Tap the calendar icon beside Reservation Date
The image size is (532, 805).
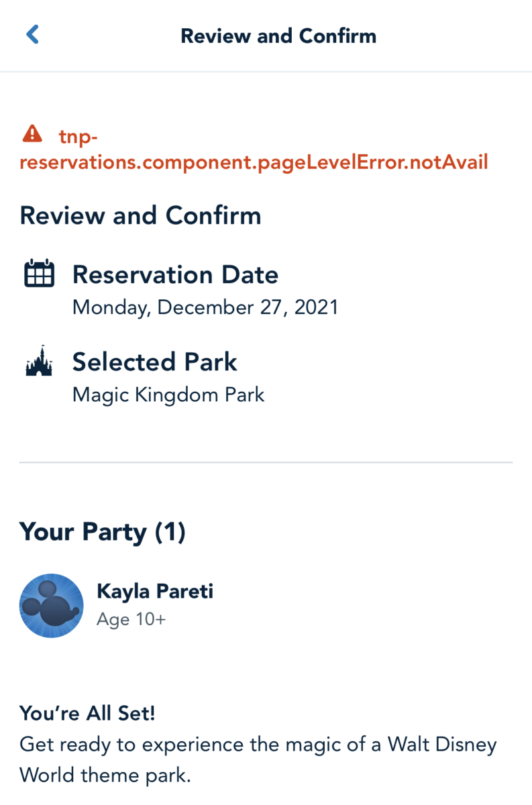[x=39, y=275]
